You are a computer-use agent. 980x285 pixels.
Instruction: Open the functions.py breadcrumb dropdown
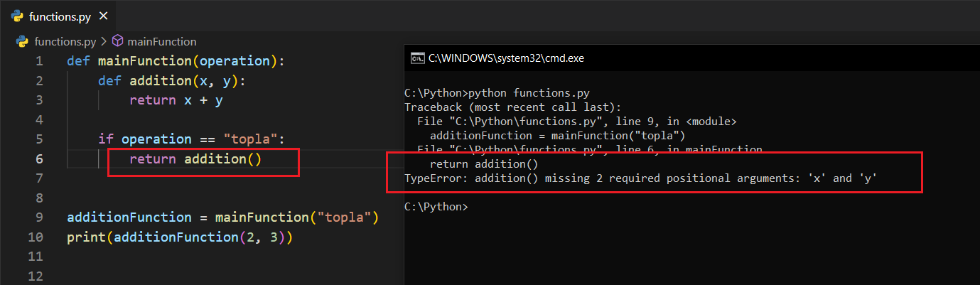point(65,41)
